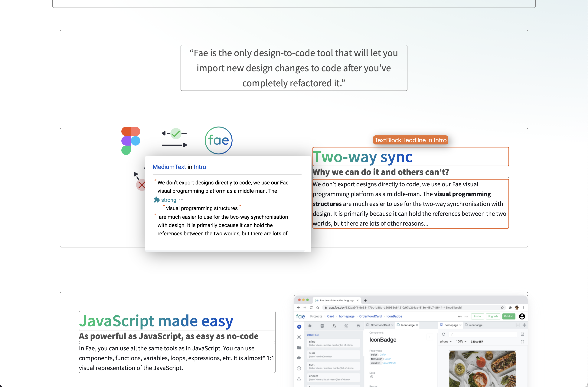Screen dimensions: 588x387
Task: Click the redo arrow in Fae header
Action: (x=466, y=316)
